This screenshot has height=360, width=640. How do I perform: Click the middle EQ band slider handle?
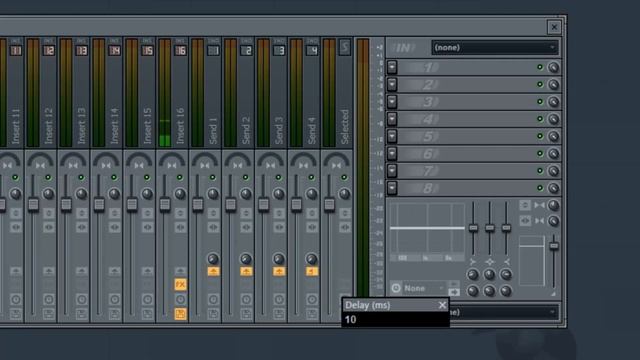[490, 228]
